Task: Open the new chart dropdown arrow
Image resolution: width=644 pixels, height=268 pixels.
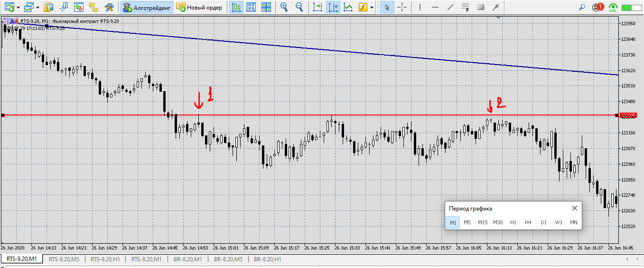Action: click(x=18, y=7)
